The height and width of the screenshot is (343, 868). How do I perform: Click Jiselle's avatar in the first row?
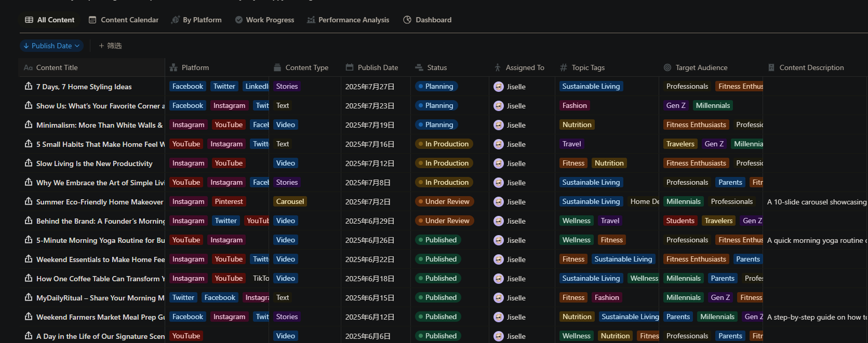499,87
